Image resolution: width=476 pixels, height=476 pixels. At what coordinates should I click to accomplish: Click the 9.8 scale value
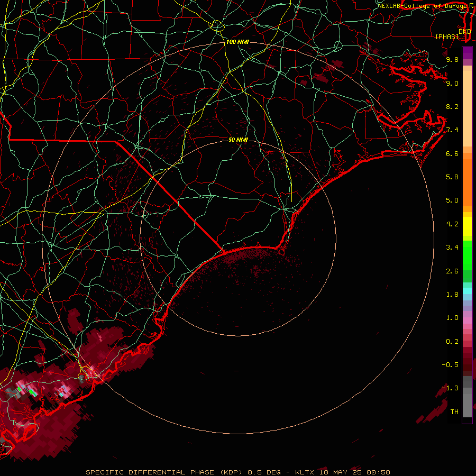452,59
